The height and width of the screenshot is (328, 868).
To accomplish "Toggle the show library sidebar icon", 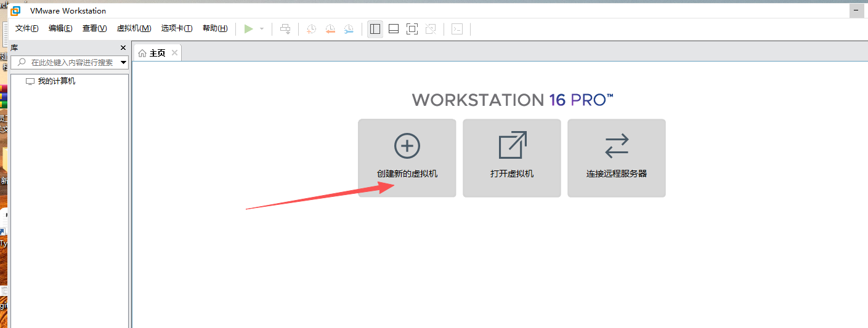I will click(375, 29).
